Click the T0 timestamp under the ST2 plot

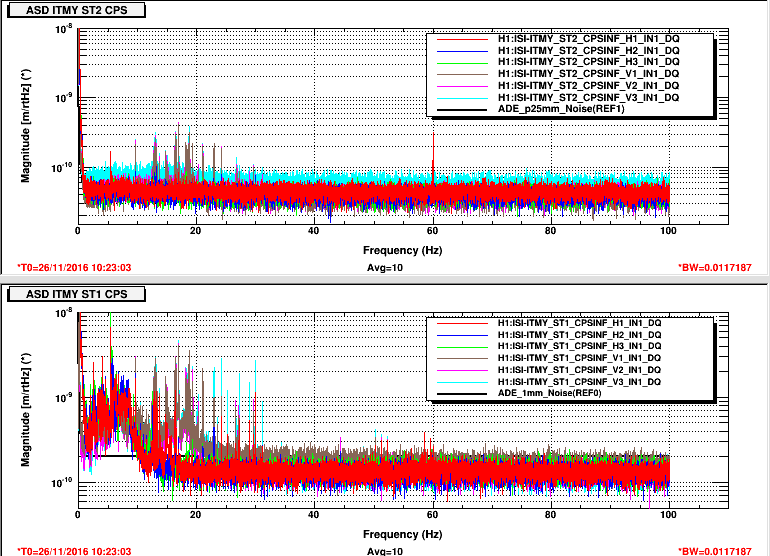(74, 268)
